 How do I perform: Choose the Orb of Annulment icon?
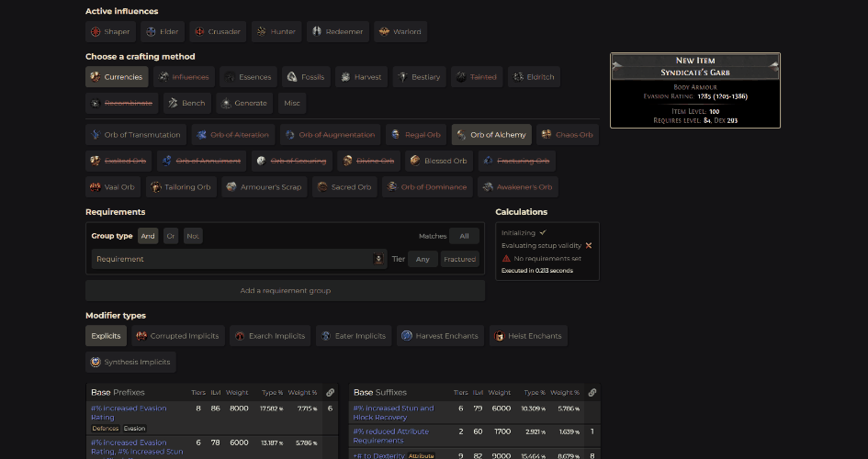click(x=166, y=161)
